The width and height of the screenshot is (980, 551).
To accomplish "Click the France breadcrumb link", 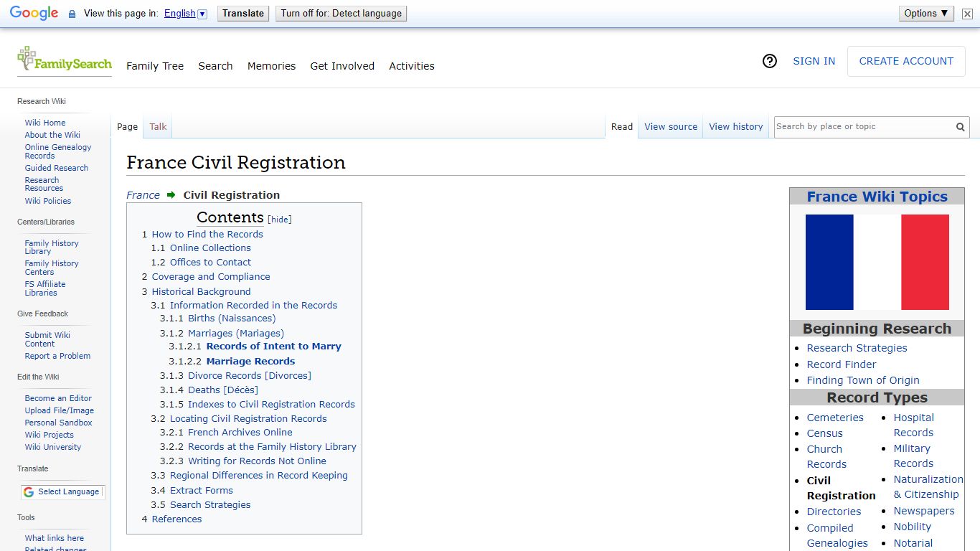I will click(143, 195).
